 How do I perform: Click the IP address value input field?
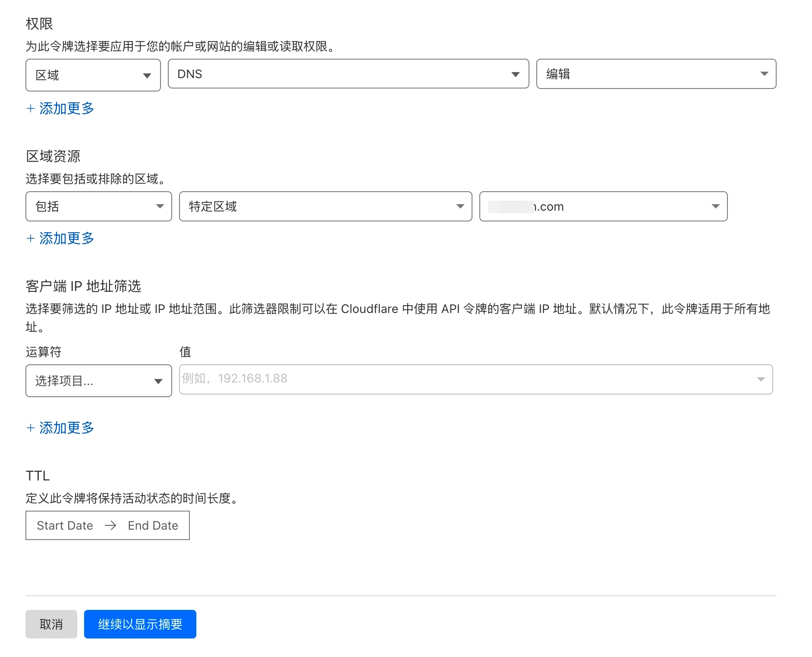[466, 379]
